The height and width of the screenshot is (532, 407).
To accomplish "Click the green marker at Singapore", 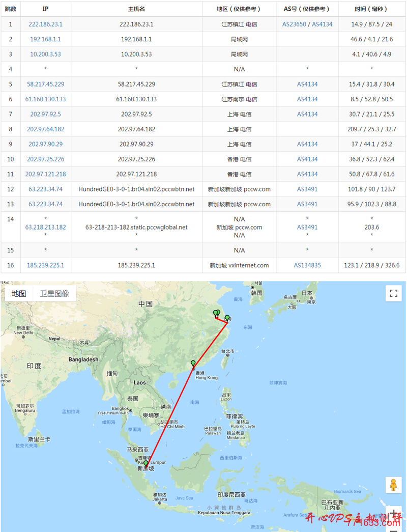I will pos(145,463).
